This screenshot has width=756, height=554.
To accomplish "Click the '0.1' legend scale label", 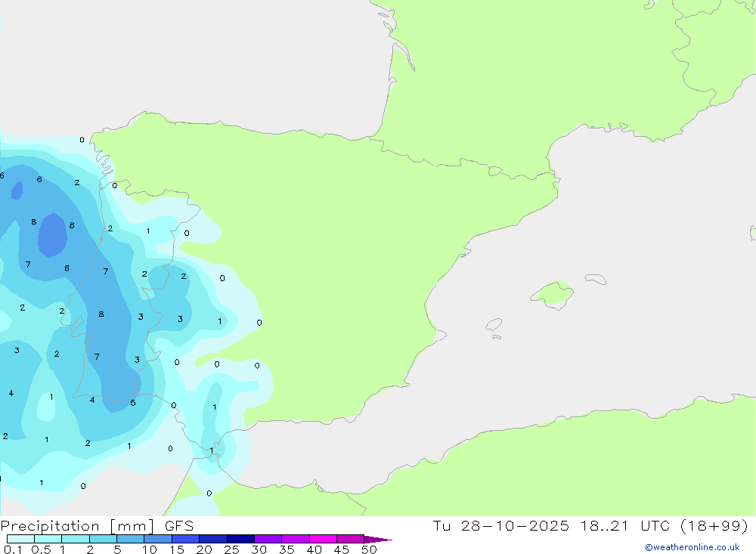I will point(13,549).
